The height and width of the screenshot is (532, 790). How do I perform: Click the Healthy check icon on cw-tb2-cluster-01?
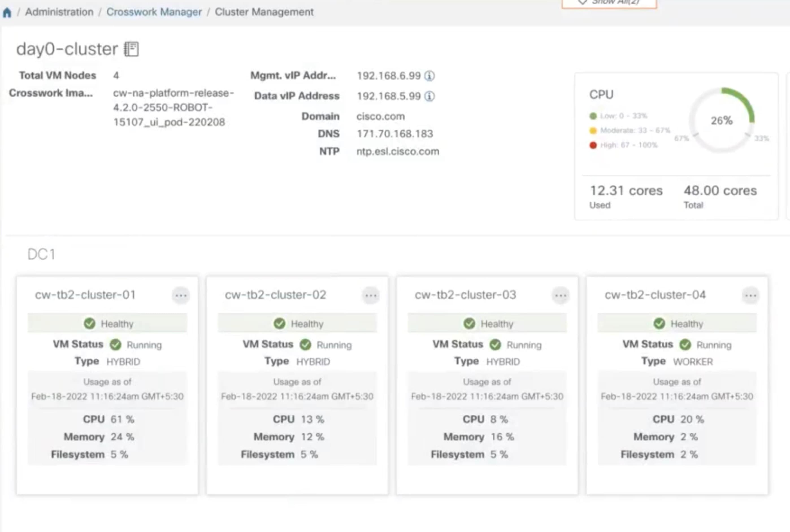point(90,323)
